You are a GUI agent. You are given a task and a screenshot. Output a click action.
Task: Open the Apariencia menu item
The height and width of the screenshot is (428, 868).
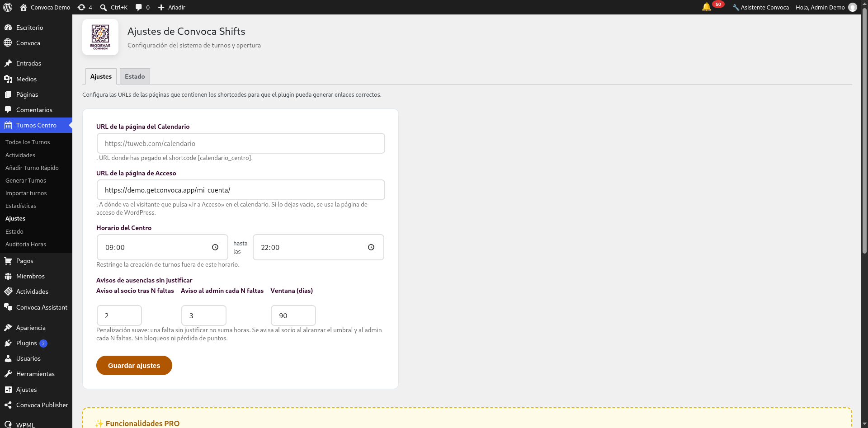36,328
